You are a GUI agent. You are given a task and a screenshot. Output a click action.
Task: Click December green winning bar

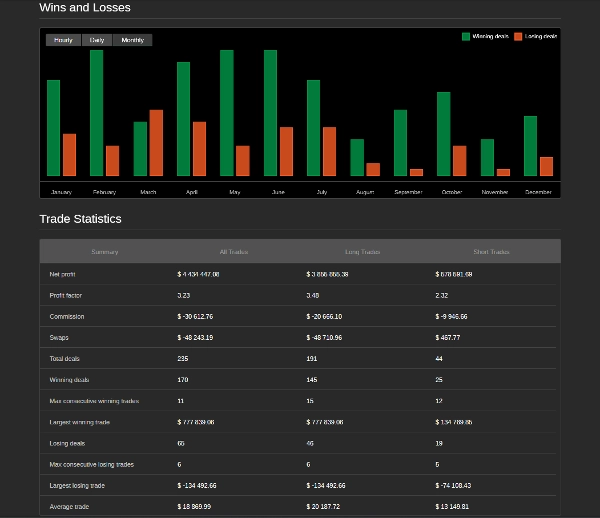pos(530,146)
